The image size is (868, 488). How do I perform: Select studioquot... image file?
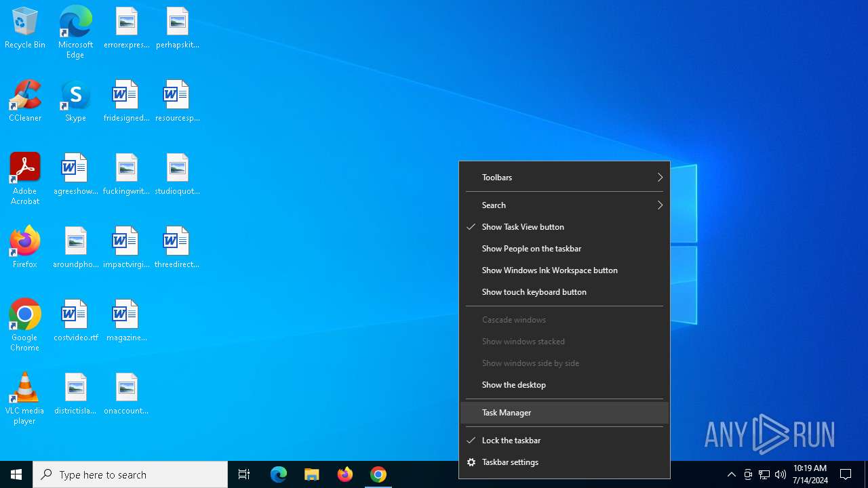177,175
